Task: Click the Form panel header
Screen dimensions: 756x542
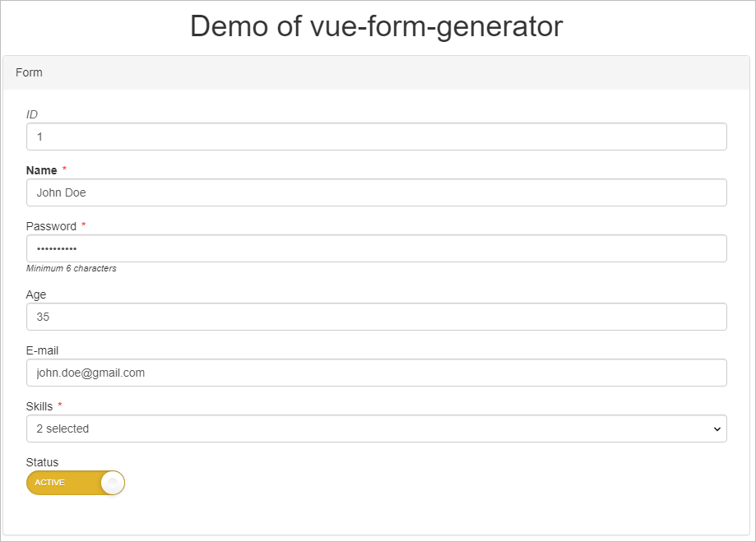Action: 376,72
